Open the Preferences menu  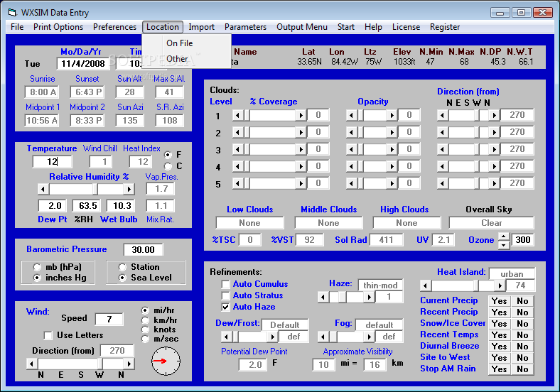click(114, 27)
